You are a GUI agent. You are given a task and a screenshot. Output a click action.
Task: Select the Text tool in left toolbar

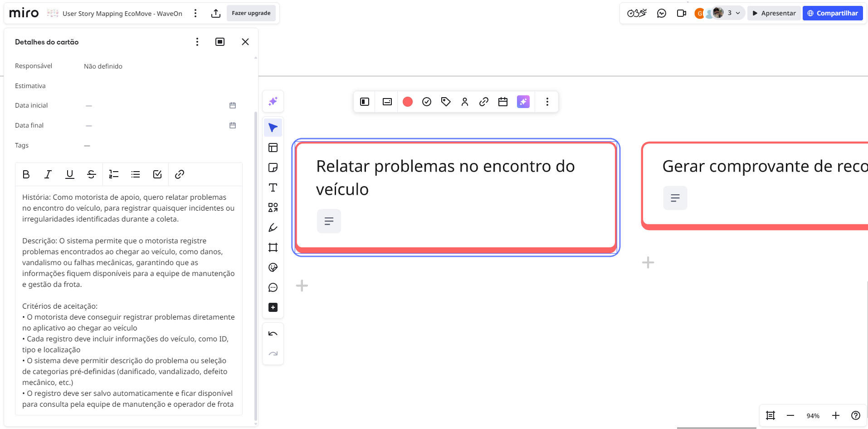(x=273, y=187)
